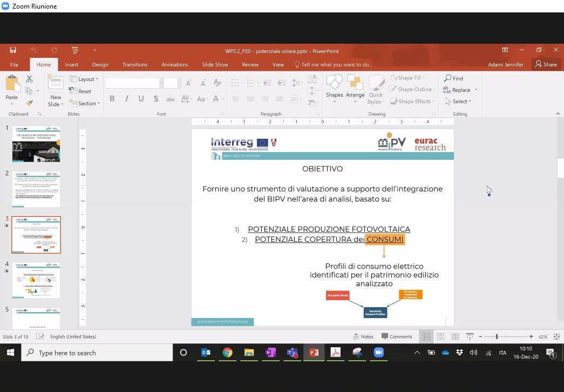Toggle the Notes pane
The image size is (564, 392).
(x=363, y=336)
